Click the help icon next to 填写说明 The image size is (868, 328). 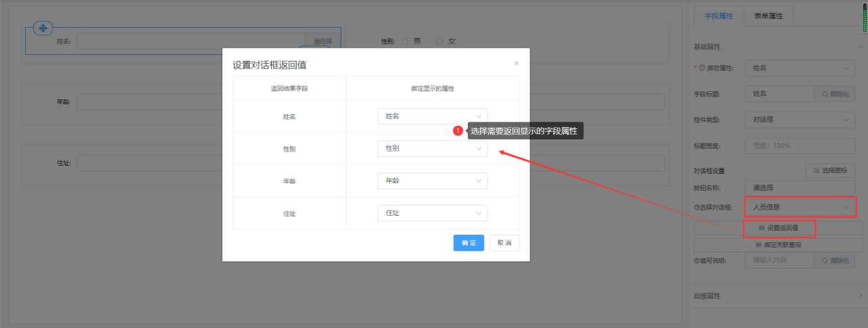[x=697, y=261]
